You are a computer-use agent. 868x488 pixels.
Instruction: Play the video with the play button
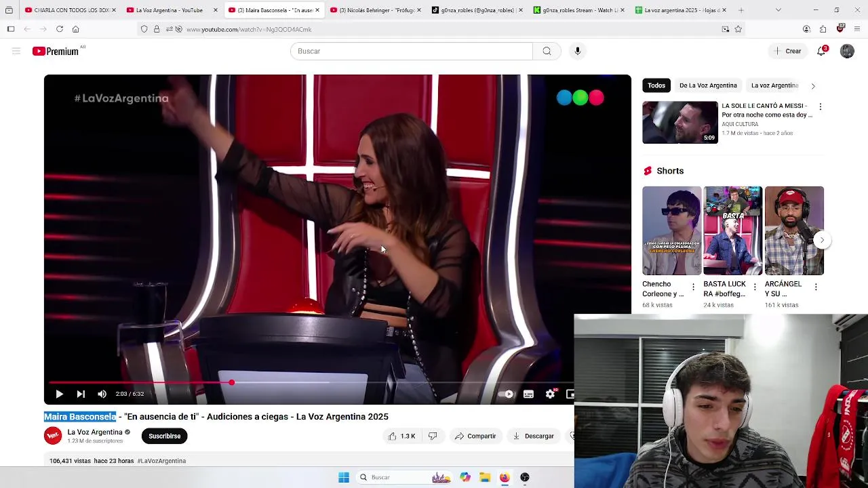[x=59, y=394]
